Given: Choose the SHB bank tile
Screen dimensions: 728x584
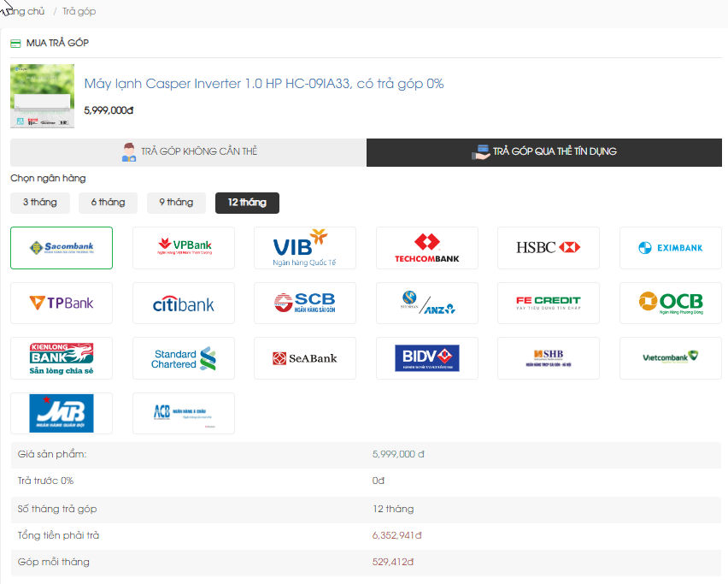Looking at the screenshot, I should coord(549,358).
